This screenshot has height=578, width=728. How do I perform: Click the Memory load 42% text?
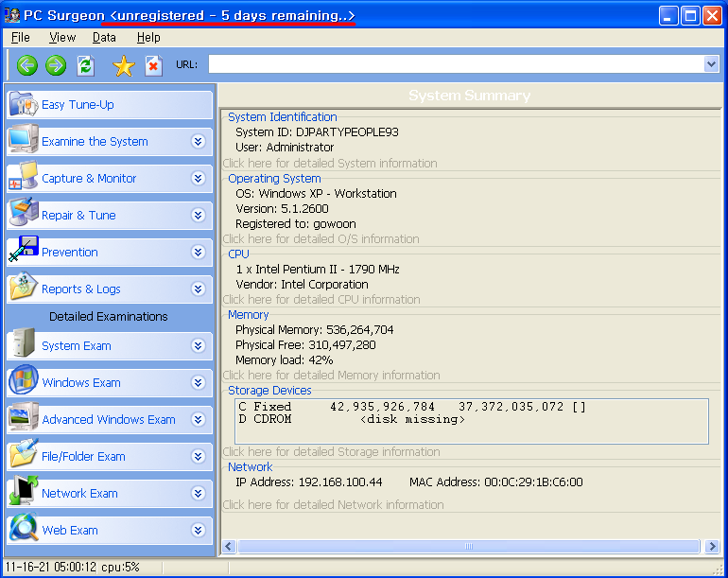point(285,360)
